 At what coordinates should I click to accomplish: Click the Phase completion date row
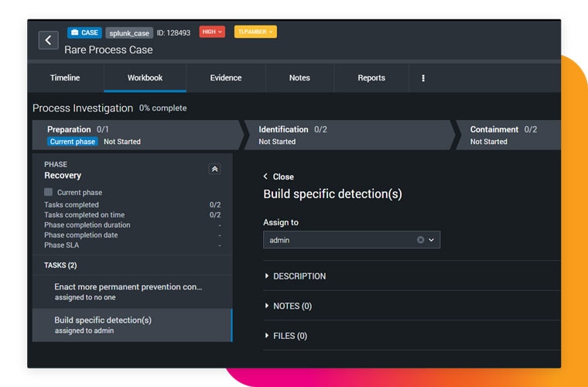click(132, 235)
